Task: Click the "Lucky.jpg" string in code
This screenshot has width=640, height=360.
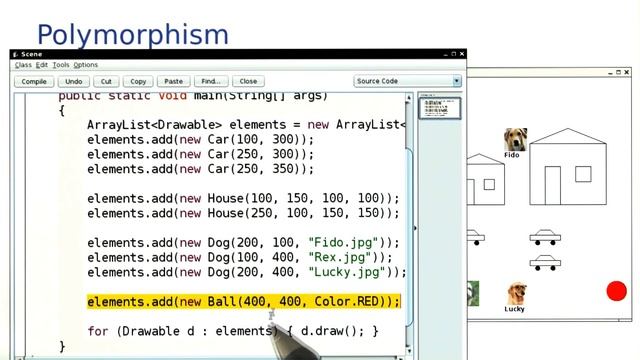Action: pos(347,272)
